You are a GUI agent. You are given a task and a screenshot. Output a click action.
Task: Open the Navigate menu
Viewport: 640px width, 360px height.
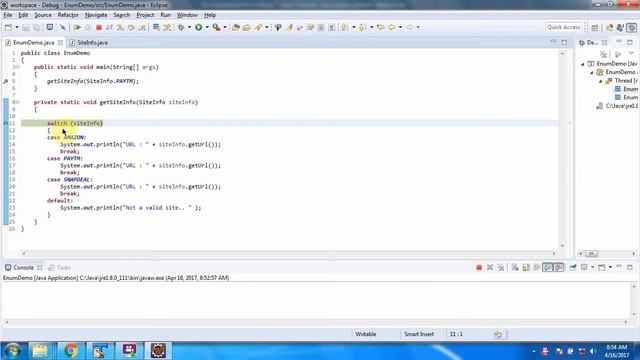[96, 15]
